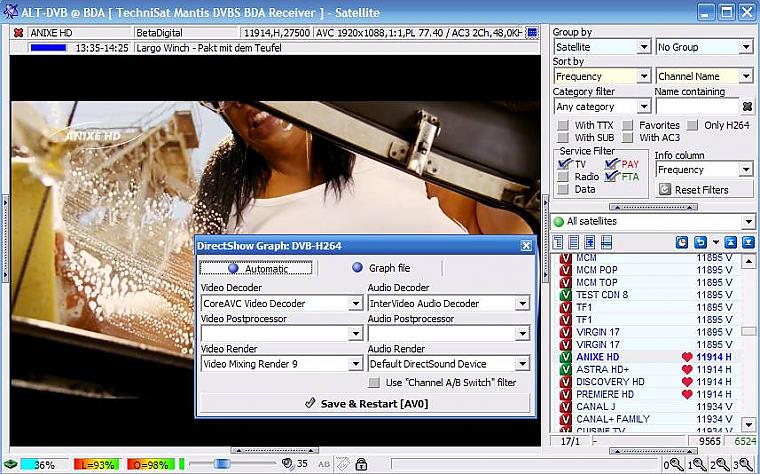Click the key icon labeled 2
Screen dimensions: 760x474
click(x=720, y=464)
